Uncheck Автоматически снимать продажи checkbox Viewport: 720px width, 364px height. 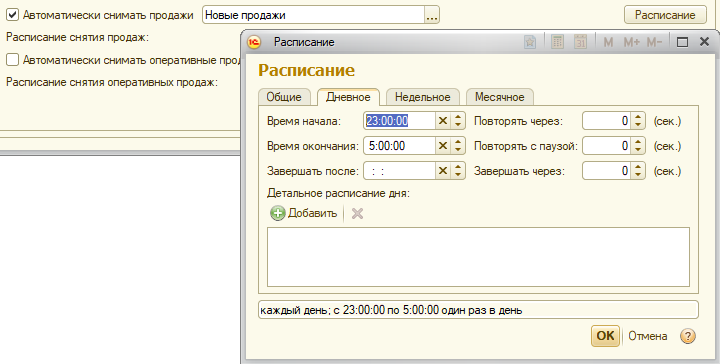[12, 15]
